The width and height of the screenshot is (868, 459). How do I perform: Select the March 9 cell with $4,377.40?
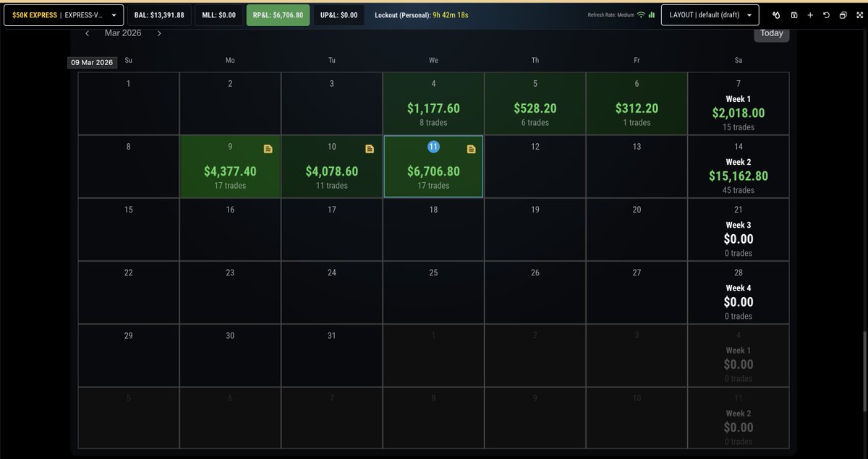(x=230, y=166)
